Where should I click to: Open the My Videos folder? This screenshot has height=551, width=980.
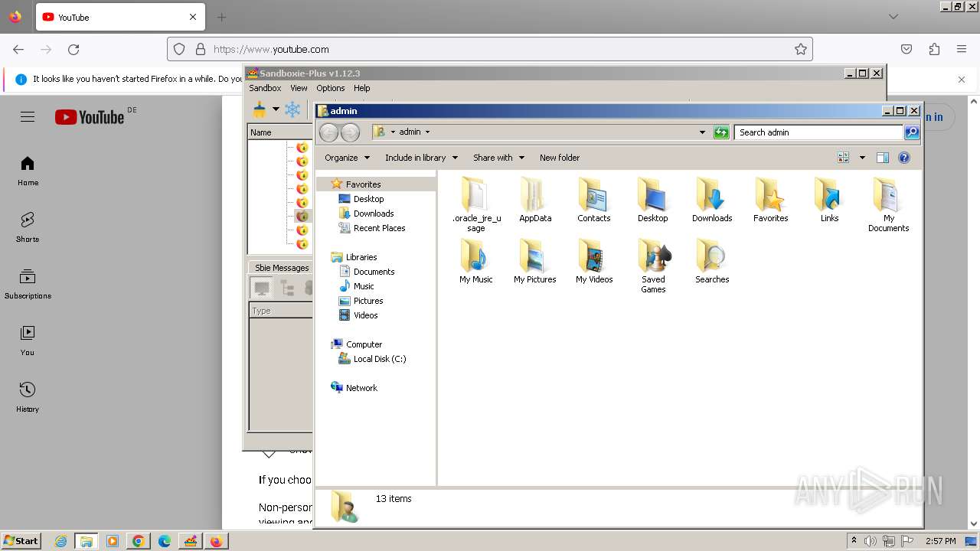pos(594,261)
